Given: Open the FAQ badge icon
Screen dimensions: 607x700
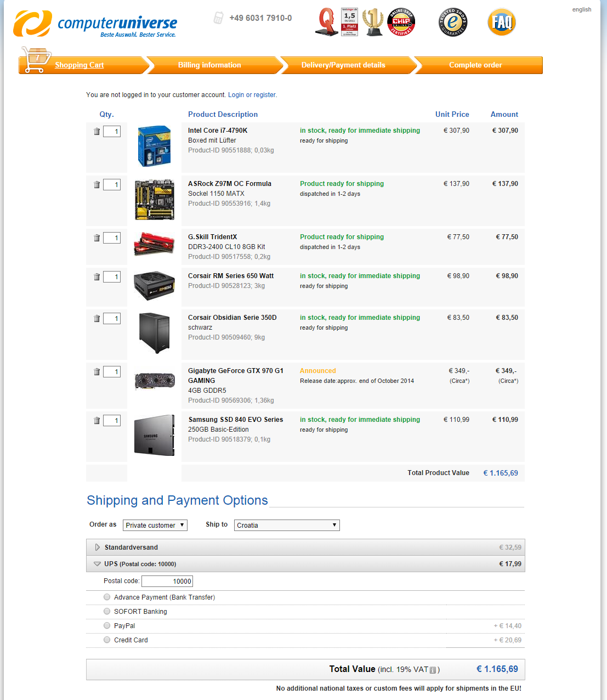Looking at the screenshot, I should pos(501,22).
